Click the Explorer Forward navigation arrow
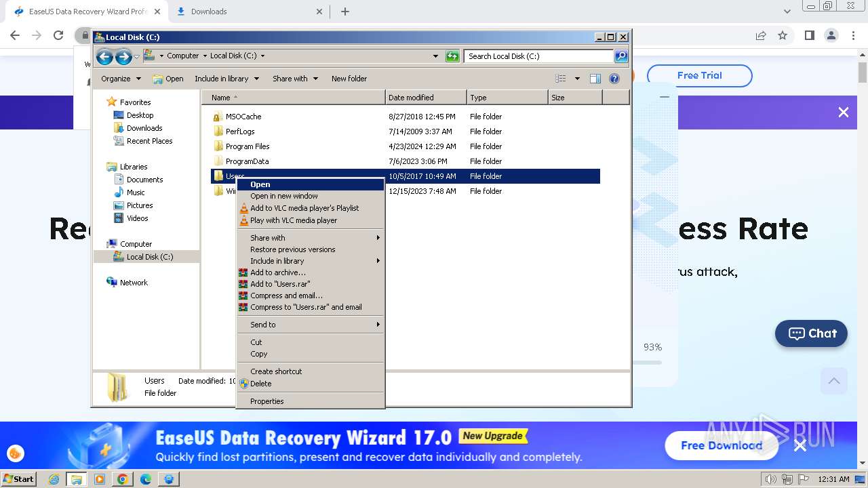868x488 pixels. pos(123,57)
